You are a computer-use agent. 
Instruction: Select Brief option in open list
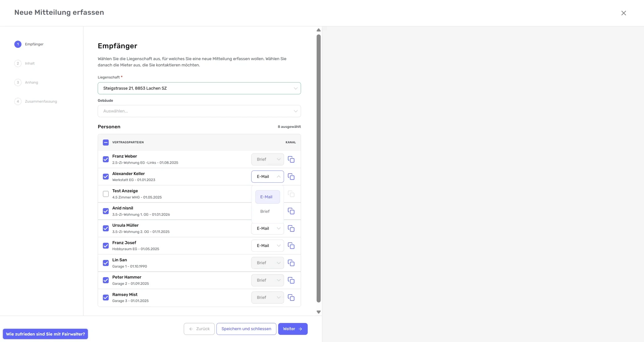[267, 211]
